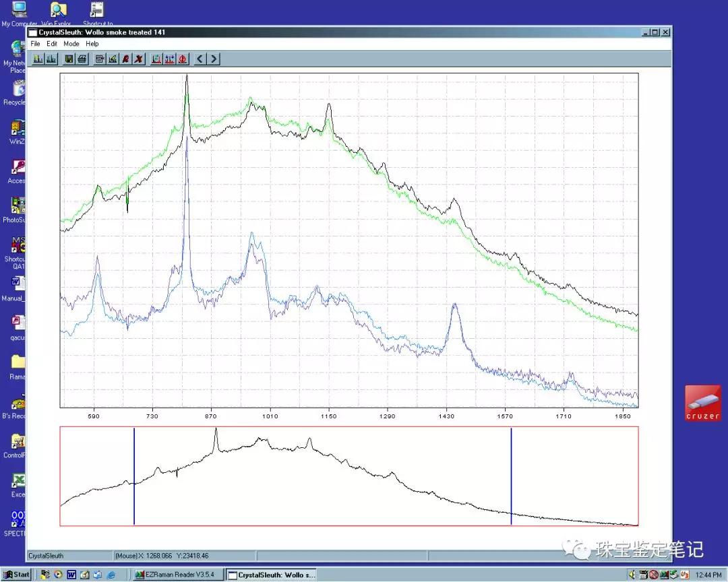Image resolution: width=728 pixels, height=582 pixels.
Task: Click the Start button on taskbar
Action: pyautogui.click(x=17, y=575)
